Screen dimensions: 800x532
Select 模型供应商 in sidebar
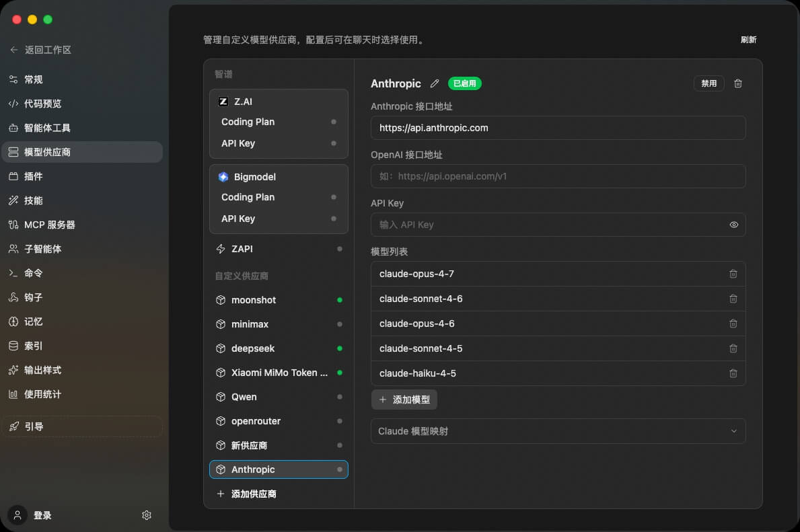pos(82,152)
